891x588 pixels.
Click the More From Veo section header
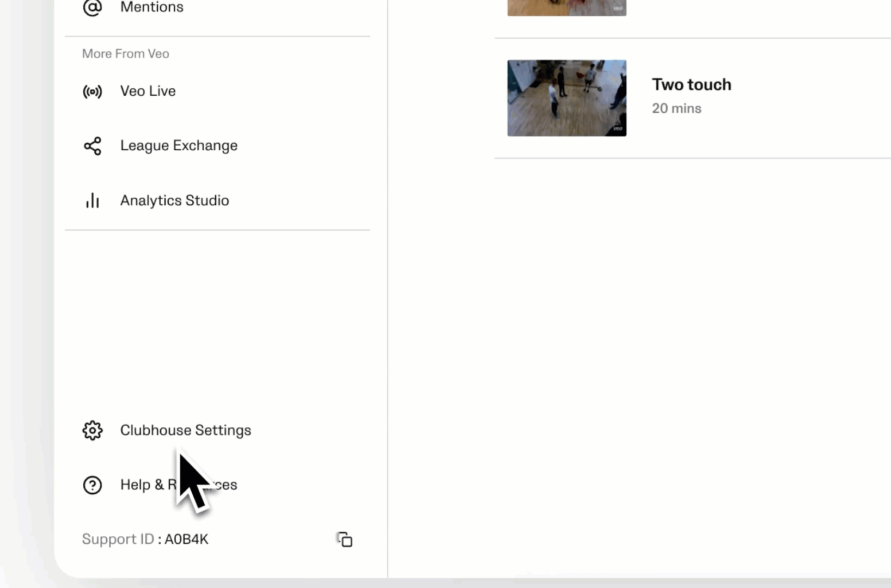pos(125,54)
